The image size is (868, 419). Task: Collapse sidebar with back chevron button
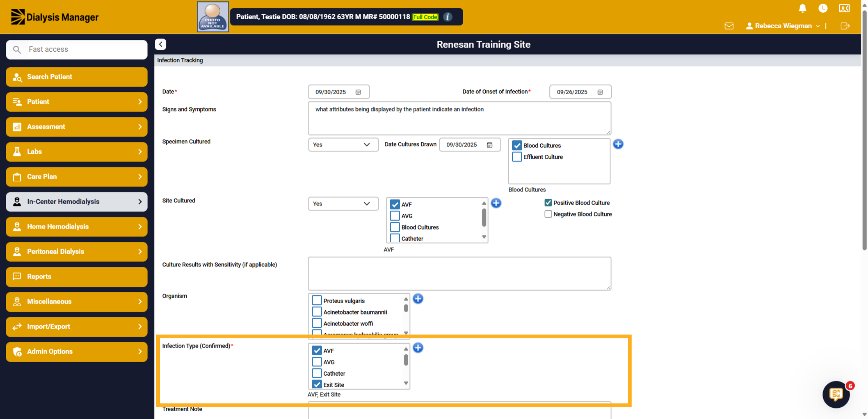[x=161, y=44]
